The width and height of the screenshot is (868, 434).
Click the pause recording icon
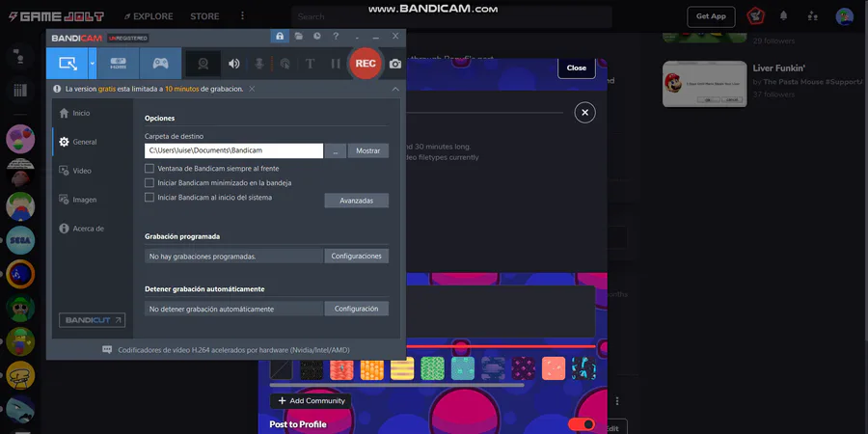coord(336,64)
